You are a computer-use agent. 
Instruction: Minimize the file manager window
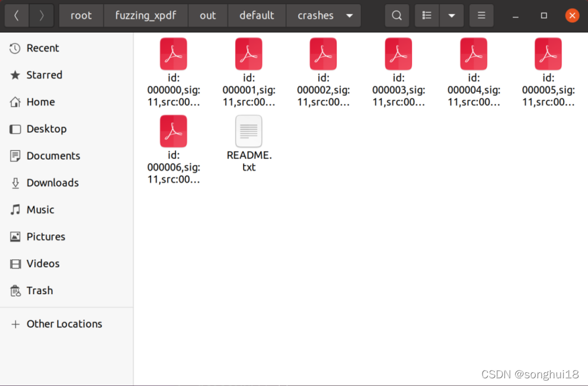516,16
